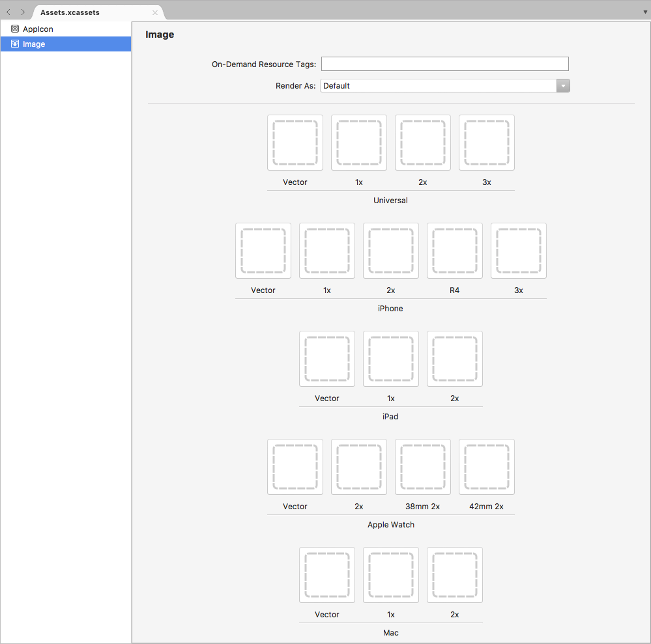Close the Assets.xcassets tab
This screenshot has width=651, height=644.
coord(155,12)
